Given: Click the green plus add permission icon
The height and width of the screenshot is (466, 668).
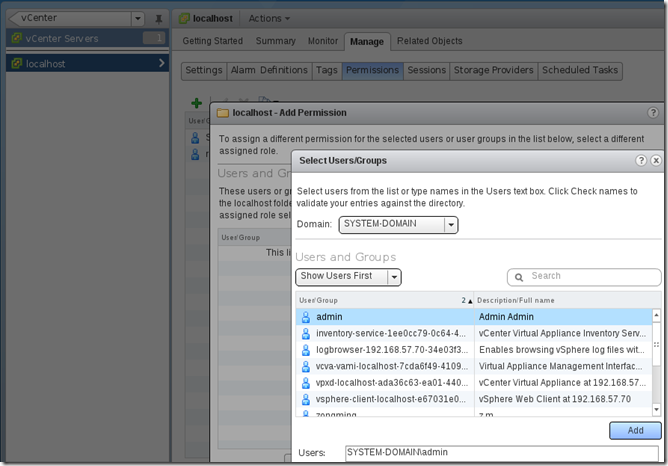Looking at the screenshot, I should tap(196, 103).
